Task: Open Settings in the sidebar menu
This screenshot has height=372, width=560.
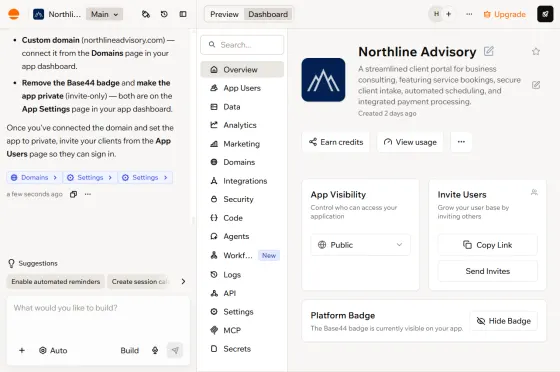Action: click(x=242, y=312)
